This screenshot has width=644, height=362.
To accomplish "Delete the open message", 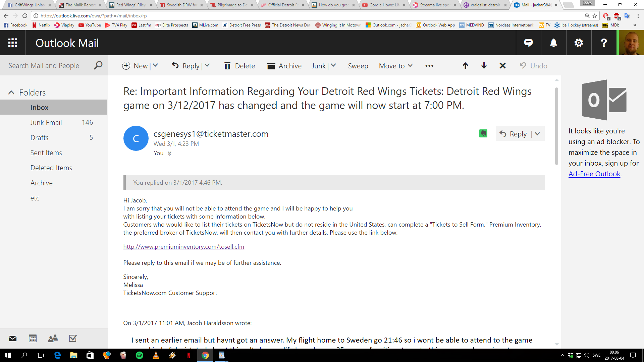I will [x=239, y=66].
